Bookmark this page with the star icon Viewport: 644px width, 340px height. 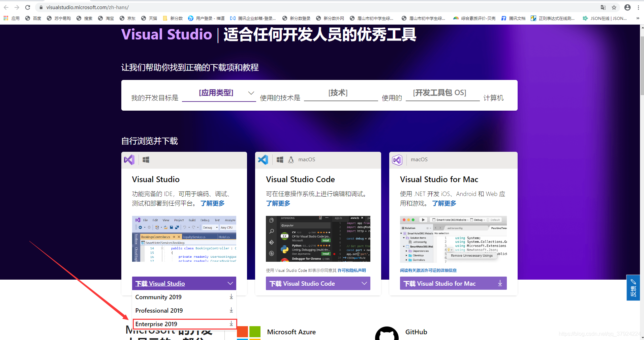point(614,7)
